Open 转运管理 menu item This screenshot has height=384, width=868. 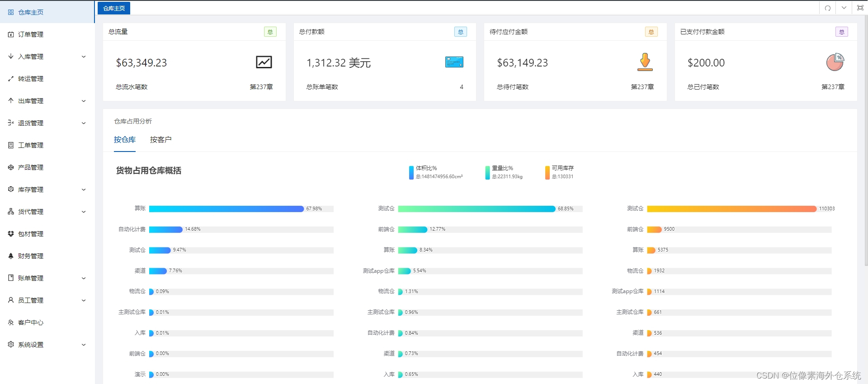pyautogui.click(x=47, y=79)
